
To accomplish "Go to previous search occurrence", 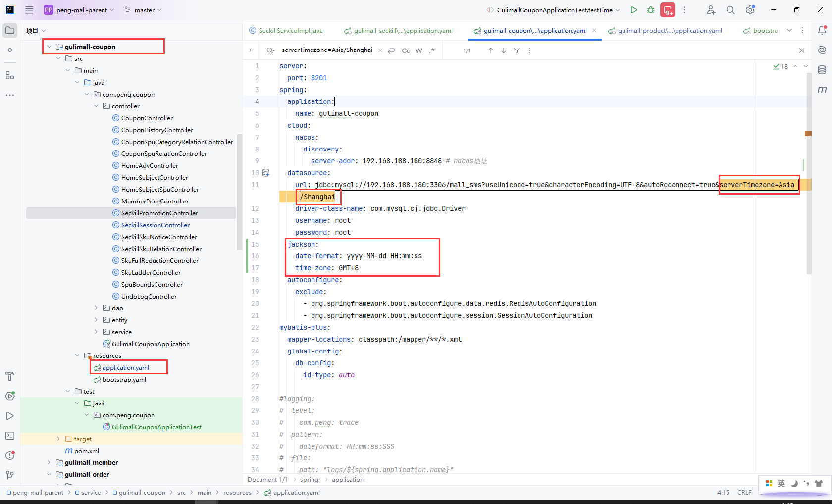I will [x=491, y=50].
